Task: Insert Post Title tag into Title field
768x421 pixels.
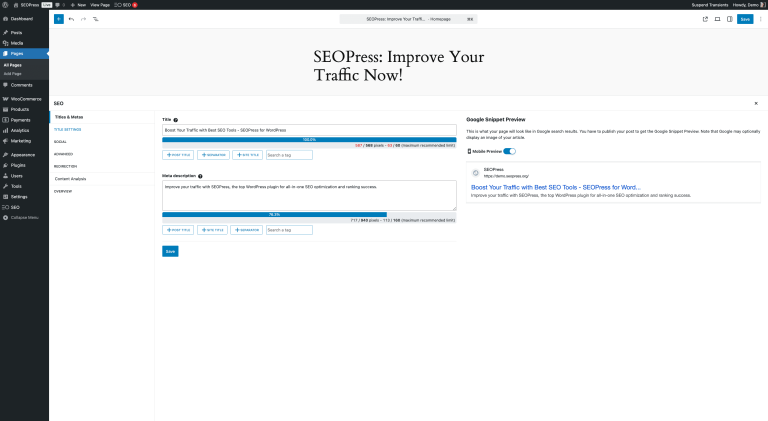Action: (x=178, y=155)
